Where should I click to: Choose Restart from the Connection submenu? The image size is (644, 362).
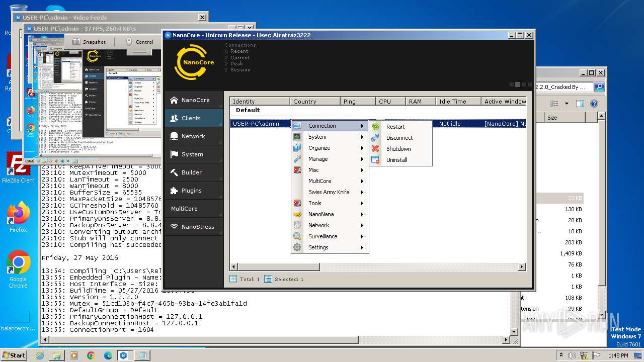tap(401, 127)
